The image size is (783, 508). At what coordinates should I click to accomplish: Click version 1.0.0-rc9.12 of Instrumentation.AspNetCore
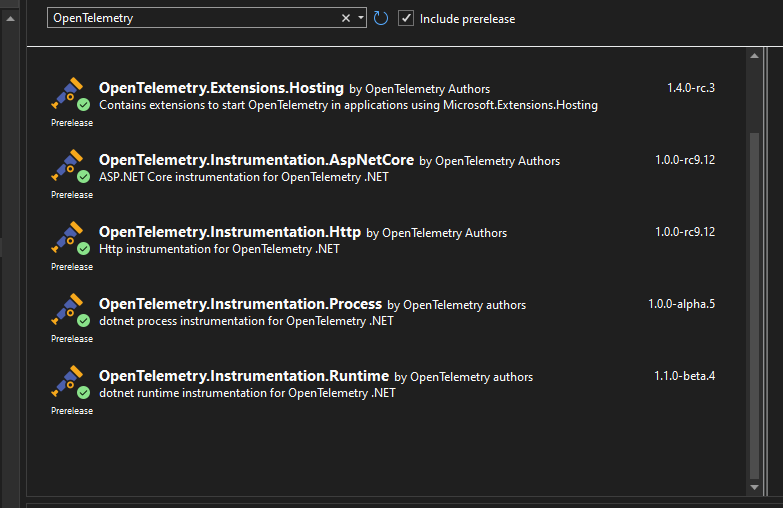click(685, 160)
